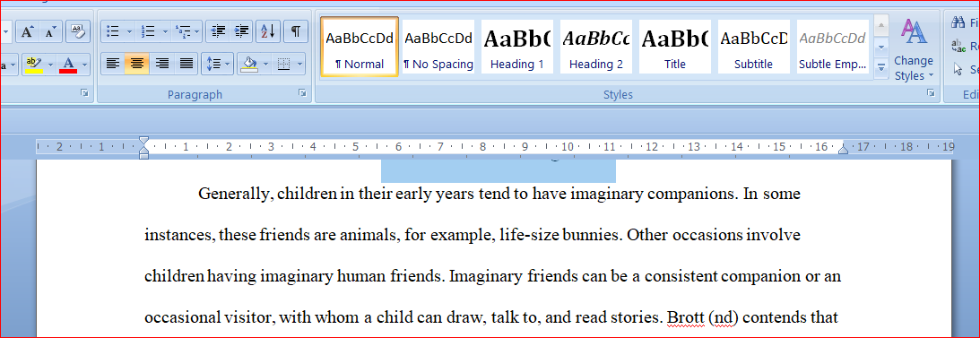Click the word "occasional" in the text
980x338 pixels.
pyautogui.click(x=182, y=317)
